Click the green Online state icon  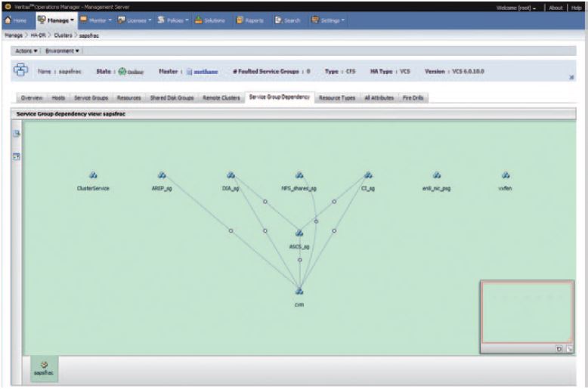(x=122, y=71)
